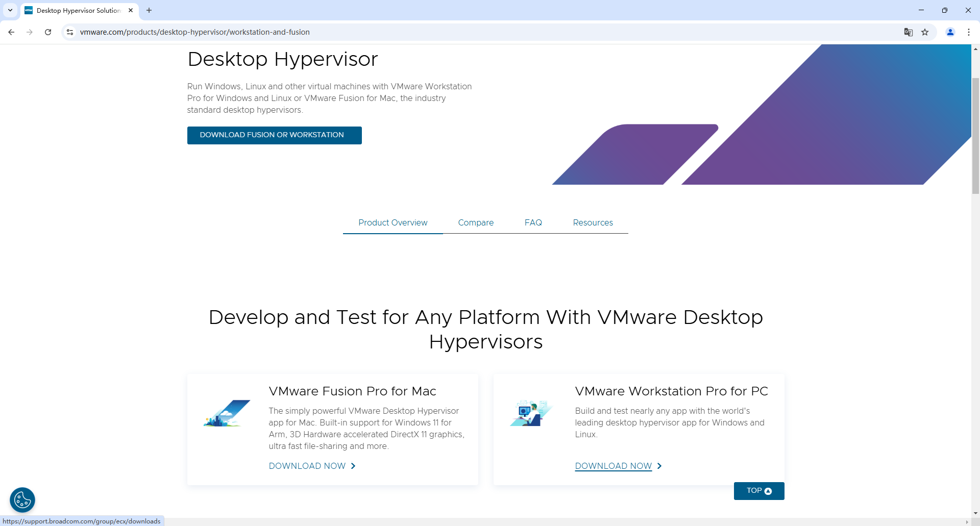Click the browser forward arrow
Viewport: 980px width, 526px height.
(30, 32)
